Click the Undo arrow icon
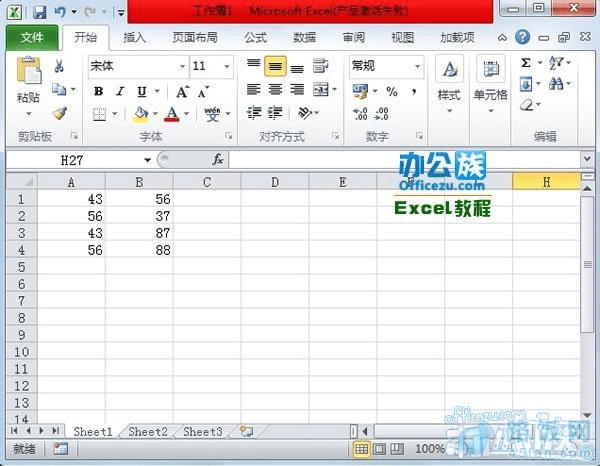This screenshot has height=466, width=600. pos(60,12)
